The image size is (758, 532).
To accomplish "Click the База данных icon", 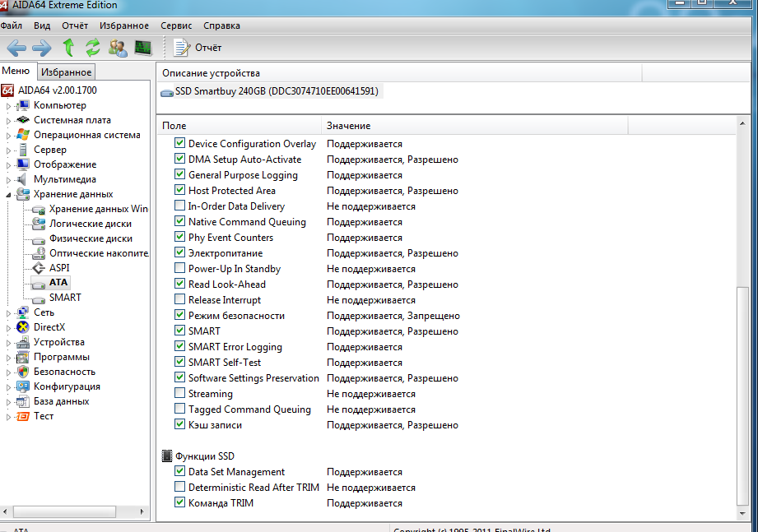I will tap(23, 401).
